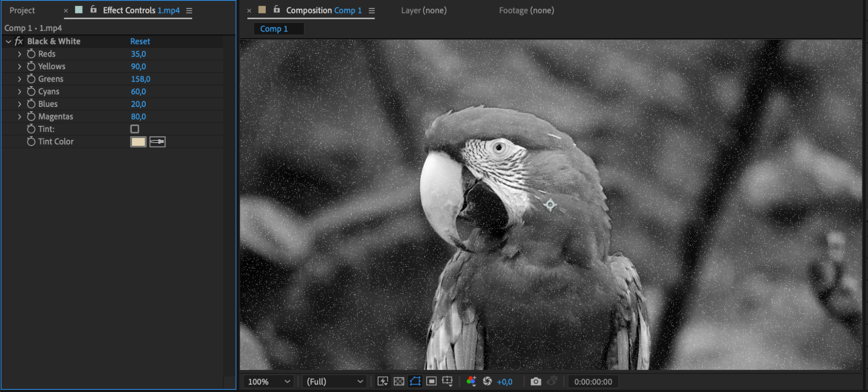868x392 pixels.
Task: Click the Comp 1 breadcrumb button
Action: click(274, 29)
